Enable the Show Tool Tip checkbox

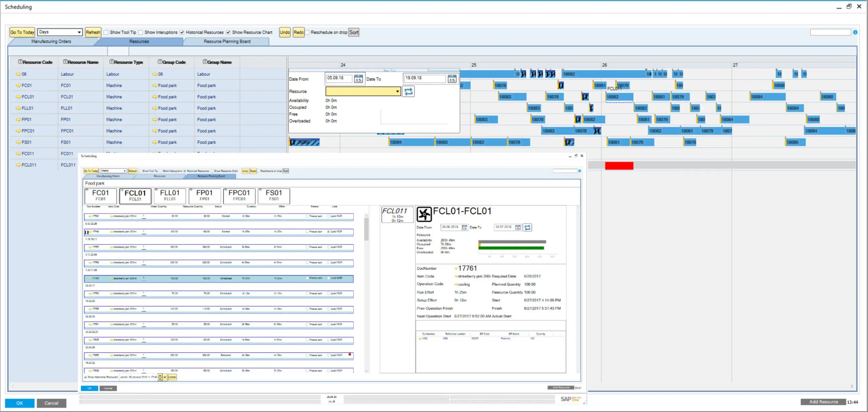pyautogui.click(x=106, y=32)
